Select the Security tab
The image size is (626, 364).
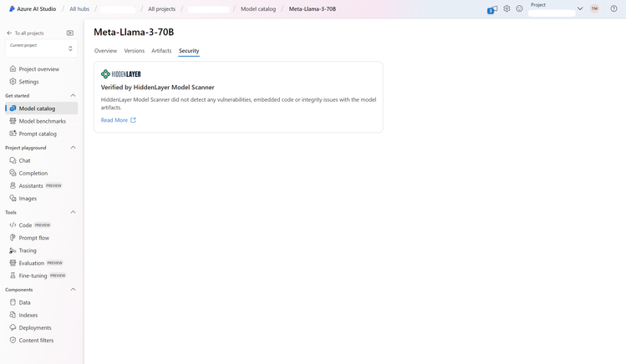[x=189, y=51]
